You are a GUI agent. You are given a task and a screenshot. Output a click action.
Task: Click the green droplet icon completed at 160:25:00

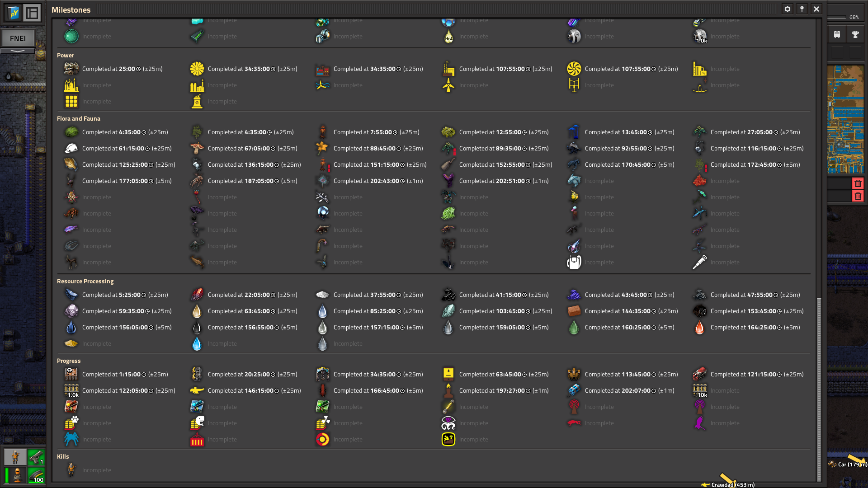pyautogui.click(x=574, y=327)
